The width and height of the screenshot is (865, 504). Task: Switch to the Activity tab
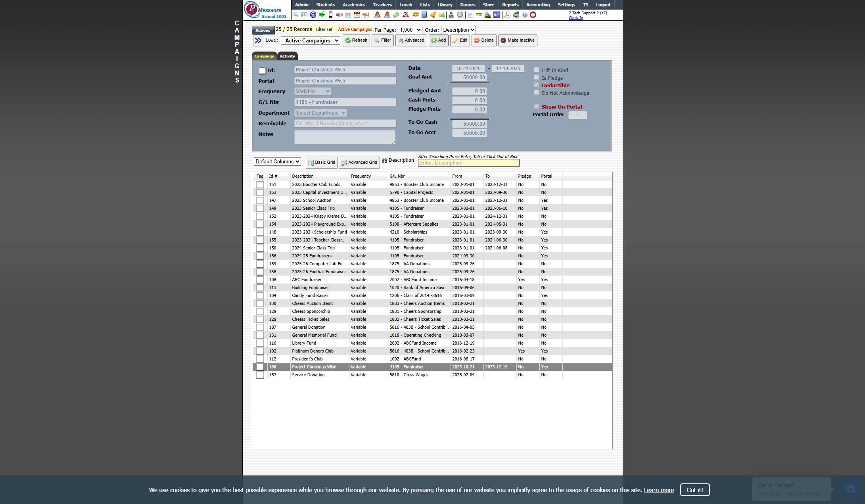point(287,56)
